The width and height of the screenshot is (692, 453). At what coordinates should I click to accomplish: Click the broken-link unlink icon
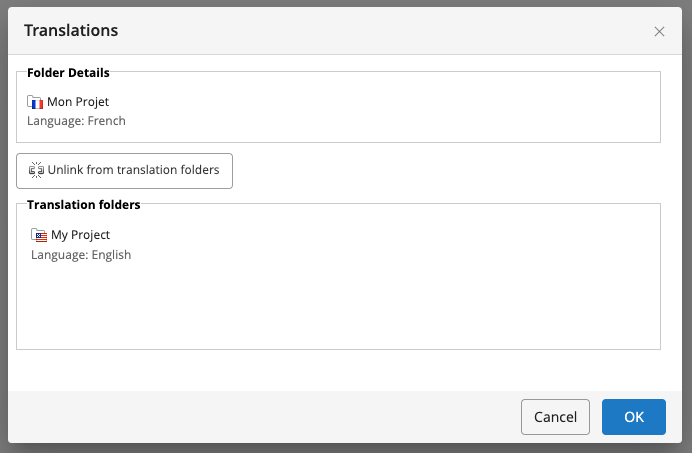tap(37, 170)
